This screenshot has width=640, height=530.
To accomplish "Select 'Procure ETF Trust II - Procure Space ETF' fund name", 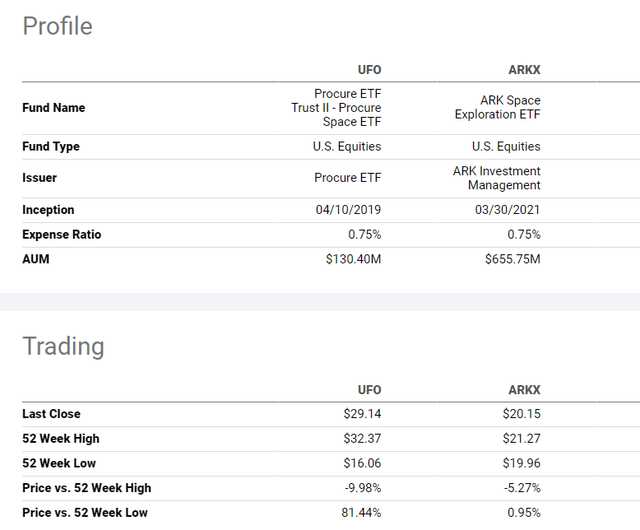I will tap(336, 108).
